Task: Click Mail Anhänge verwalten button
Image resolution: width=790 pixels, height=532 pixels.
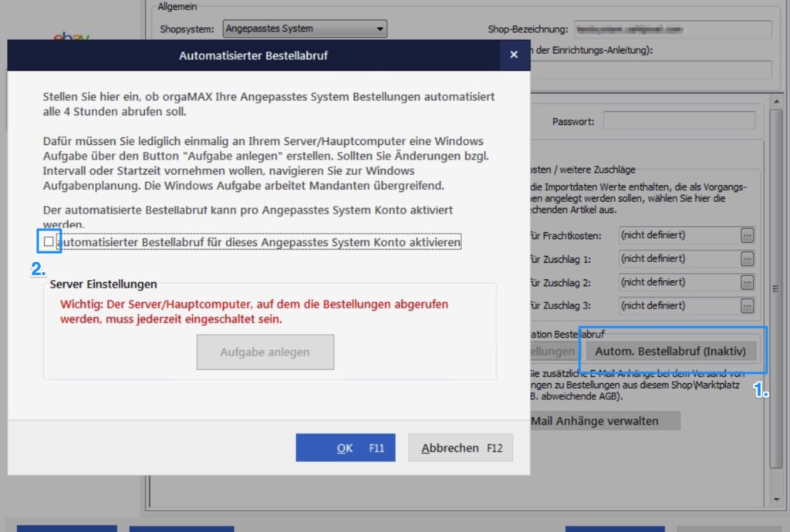Action: (605, 421)
